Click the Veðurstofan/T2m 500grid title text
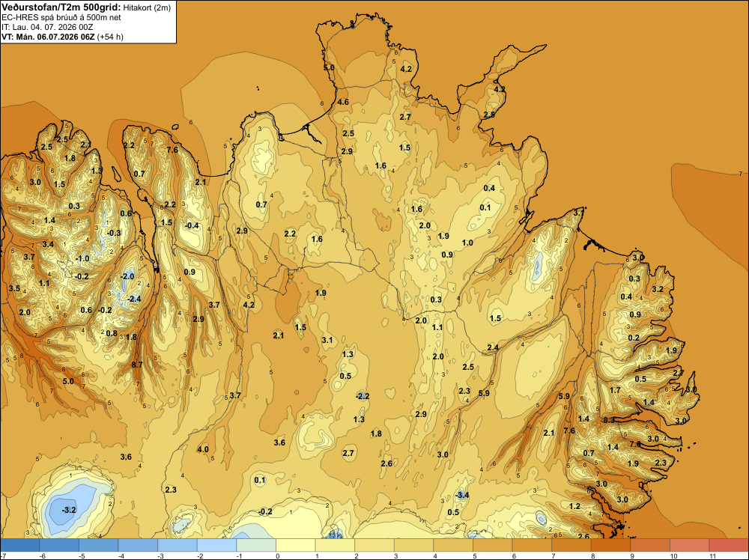This screenshot has height=560, width=749. point(61,7)
